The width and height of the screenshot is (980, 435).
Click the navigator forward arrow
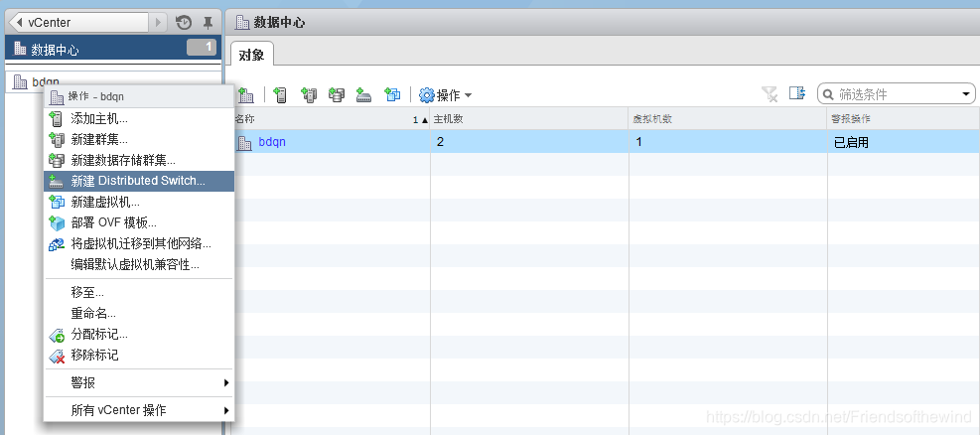click(x=158, y=23)
